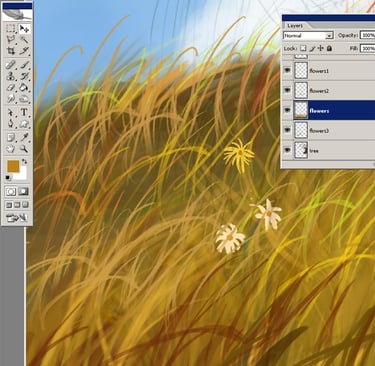This screenshot has height=366, width=375.
Task: Select the flowers3 layer thumbnail
Action: pos(301,130)
